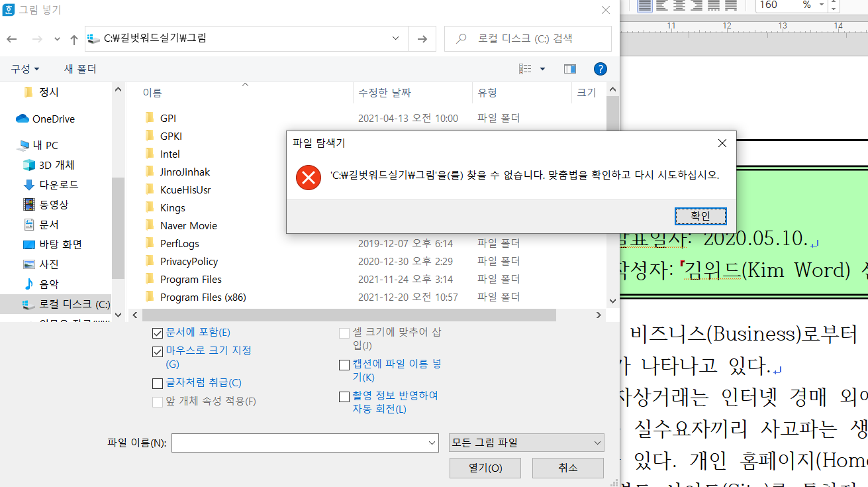Sort by 수정한 날짜 column header
The width and height of the screenshot is (868, 487).
coord(385,93)
